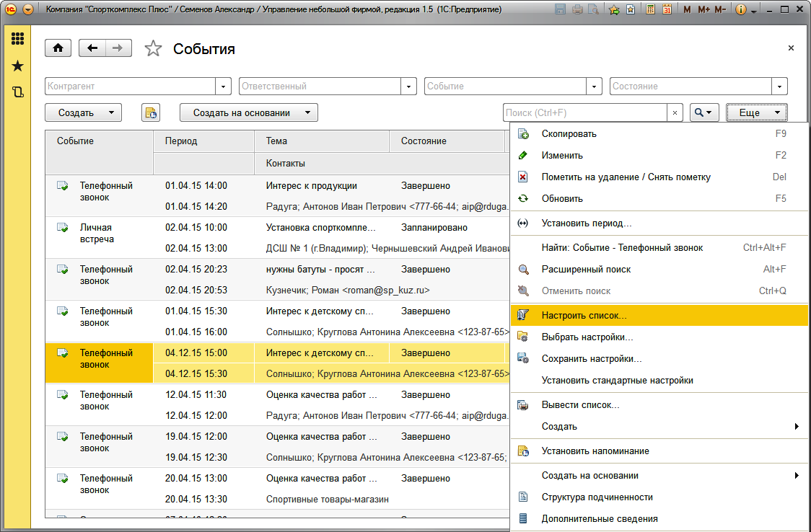Add События to favorites with star outline
The height and width of the screenshot is (532, 811).
153,49
